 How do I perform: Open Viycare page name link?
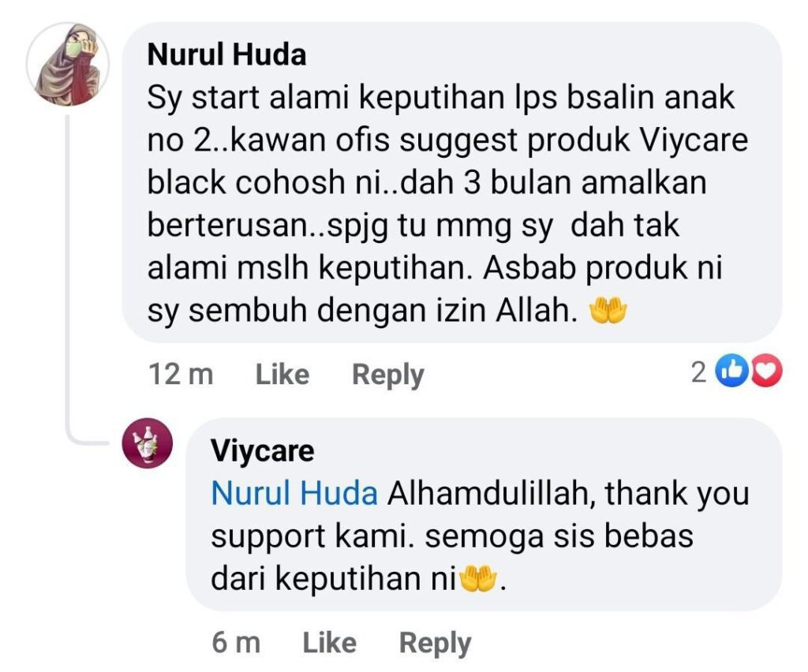262,451
